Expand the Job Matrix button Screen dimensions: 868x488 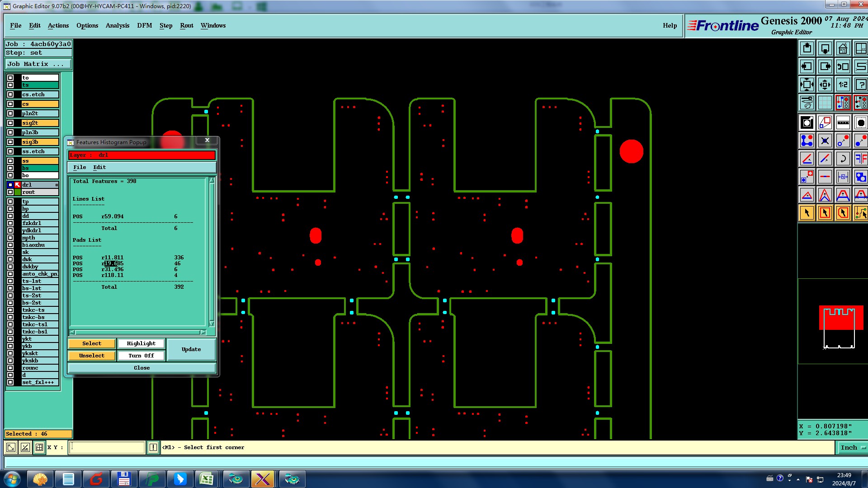point(38,64)
